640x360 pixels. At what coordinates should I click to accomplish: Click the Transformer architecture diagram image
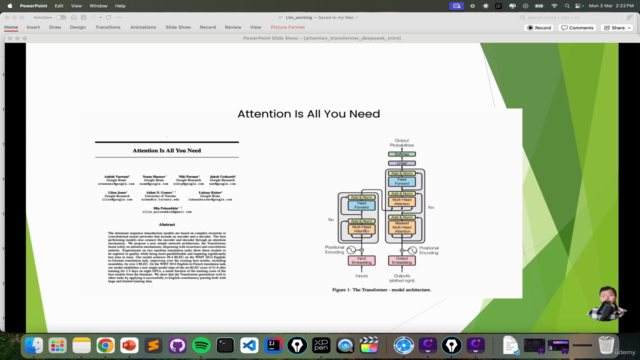(x=382, y=211)
